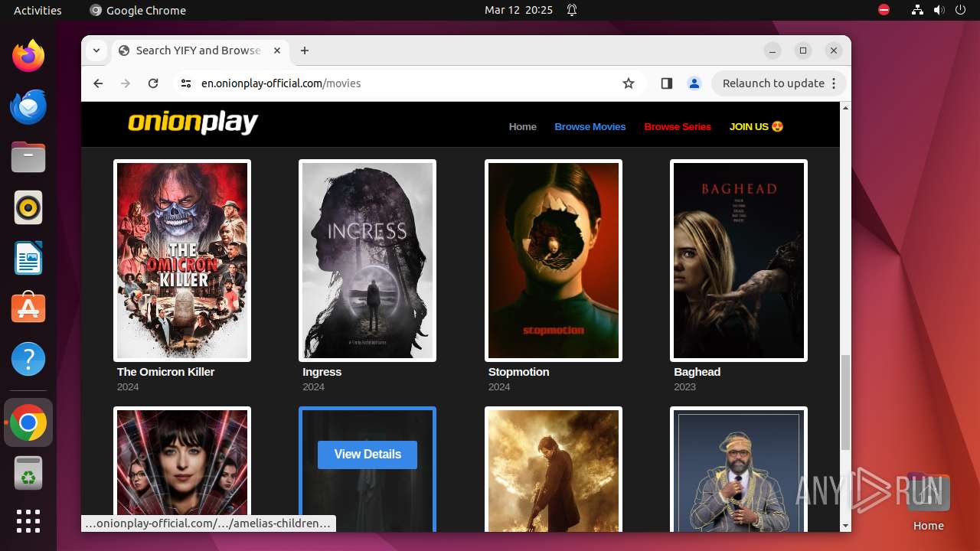Image resolution: width=980 pixels, height=551 pixels.
Task: Select the Stopmotion movie poster
Action: [554, 260]
